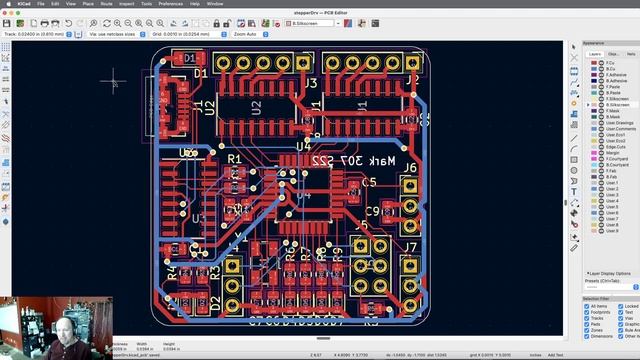640x360 pixels.
Task: Select the Measure ruler tool
Action: [574, 248]
